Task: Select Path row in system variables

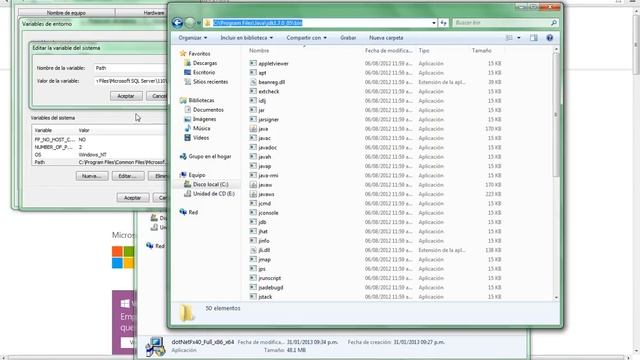Action: pos(100,162)
